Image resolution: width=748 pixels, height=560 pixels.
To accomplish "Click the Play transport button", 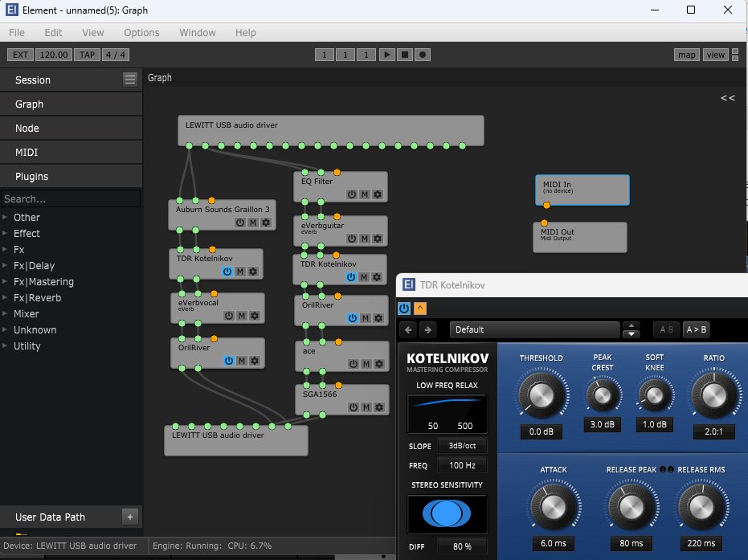I will coord(387,55).
